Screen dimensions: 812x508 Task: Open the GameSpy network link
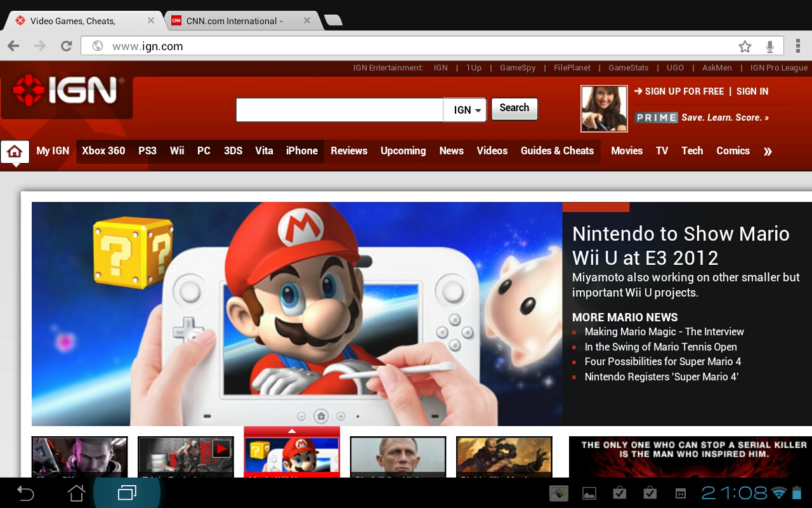tap(518, 68)
